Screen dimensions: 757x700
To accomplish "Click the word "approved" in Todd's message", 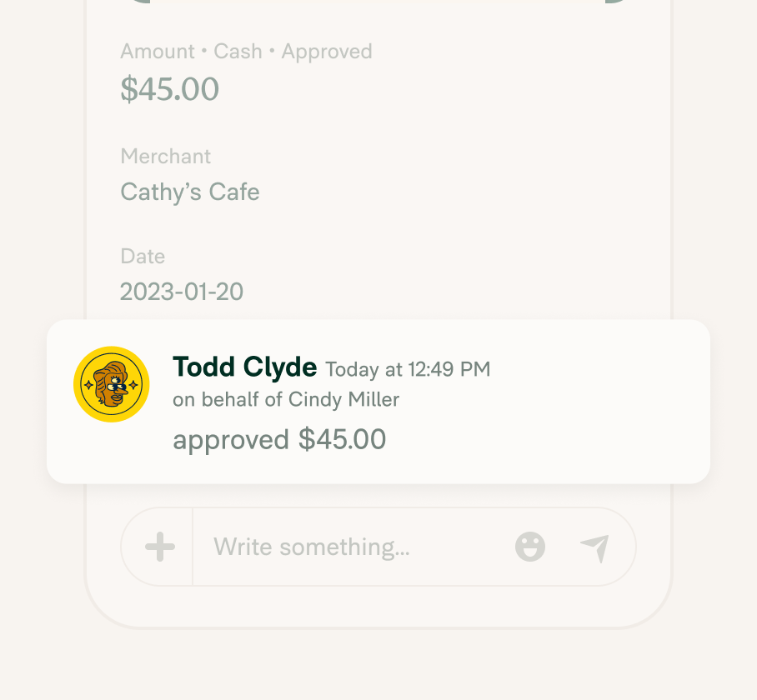I will [231, 439].
